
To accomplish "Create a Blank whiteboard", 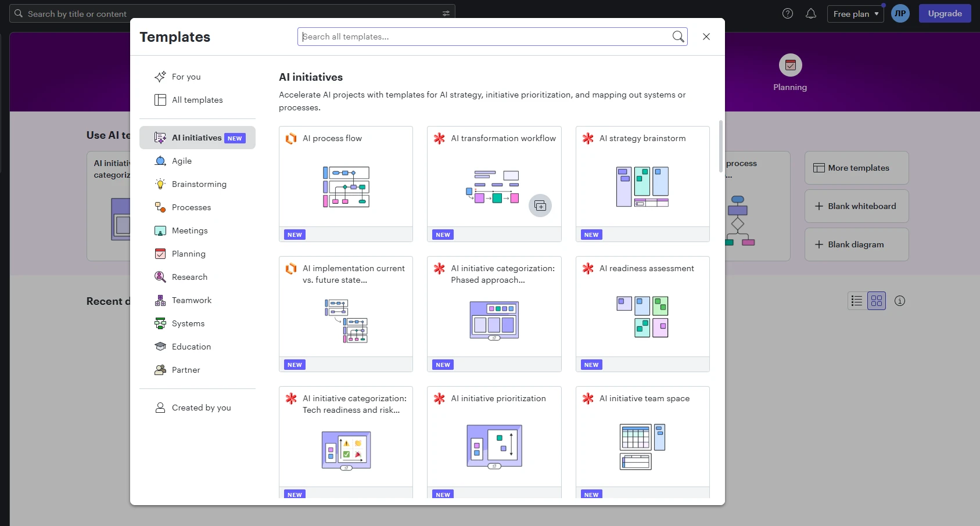I will 856,206.
